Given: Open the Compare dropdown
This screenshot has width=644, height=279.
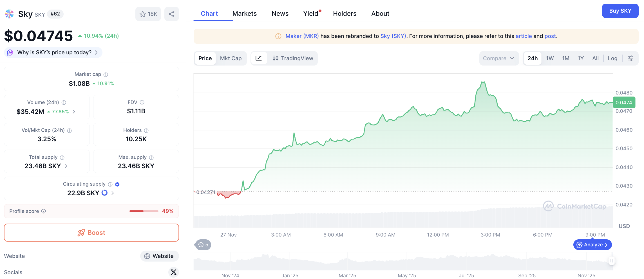Looking at the screenshot, I should [498, 58].
